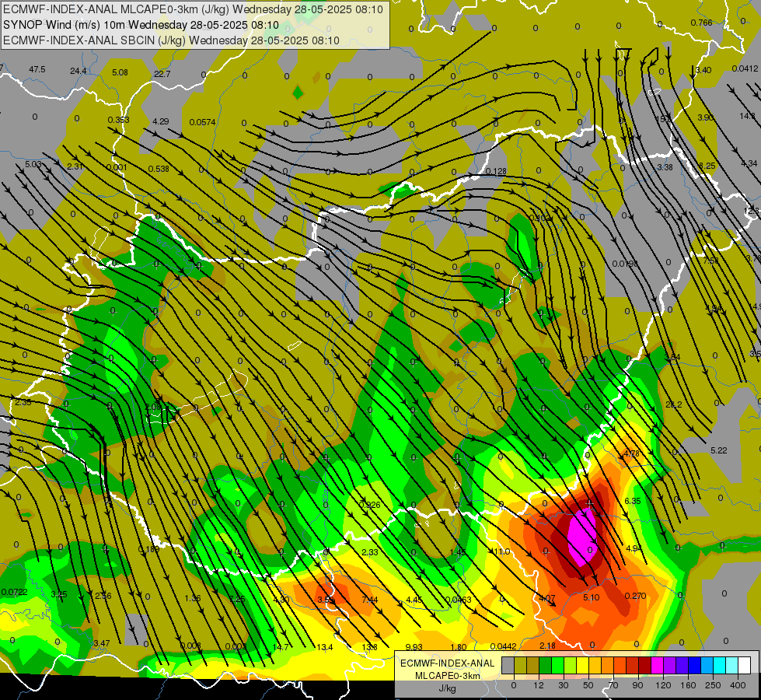
Task: Click the map value '28.2'
Action: (674, 404)
